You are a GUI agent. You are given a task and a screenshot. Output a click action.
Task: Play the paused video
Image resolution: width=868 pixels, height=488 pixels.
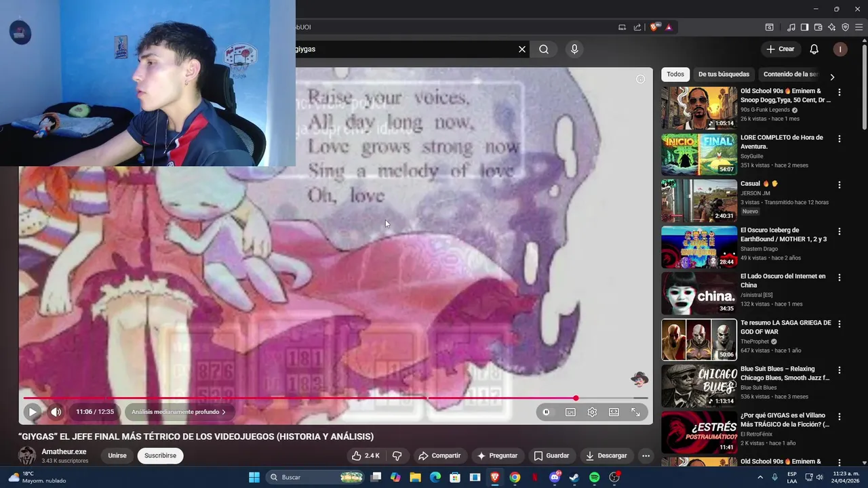point(33,411)
